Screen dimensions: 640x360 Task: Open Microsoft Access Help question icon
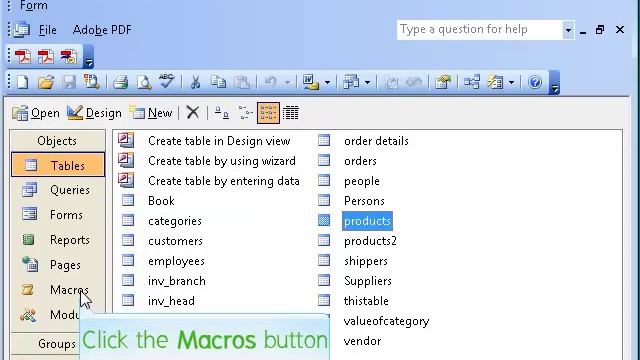[x=535, y=82]
